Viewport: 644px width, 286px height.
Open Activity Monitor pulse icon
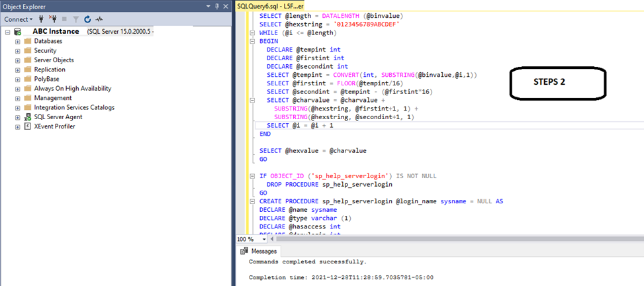tap(99, 19)
